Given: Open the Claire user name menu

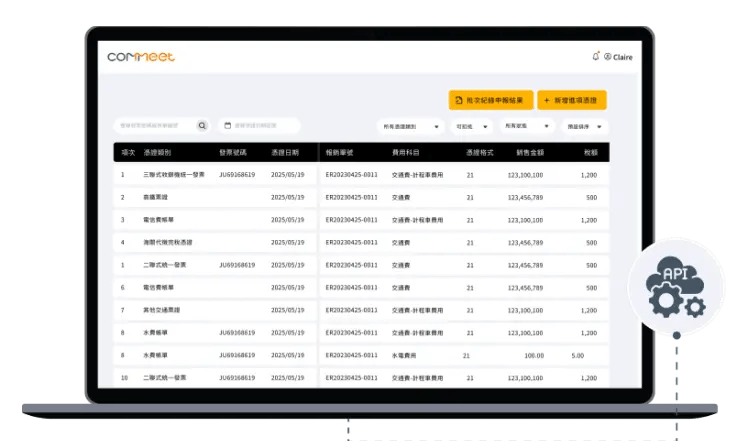Looking at the screenshot, I should coord(623,57).
